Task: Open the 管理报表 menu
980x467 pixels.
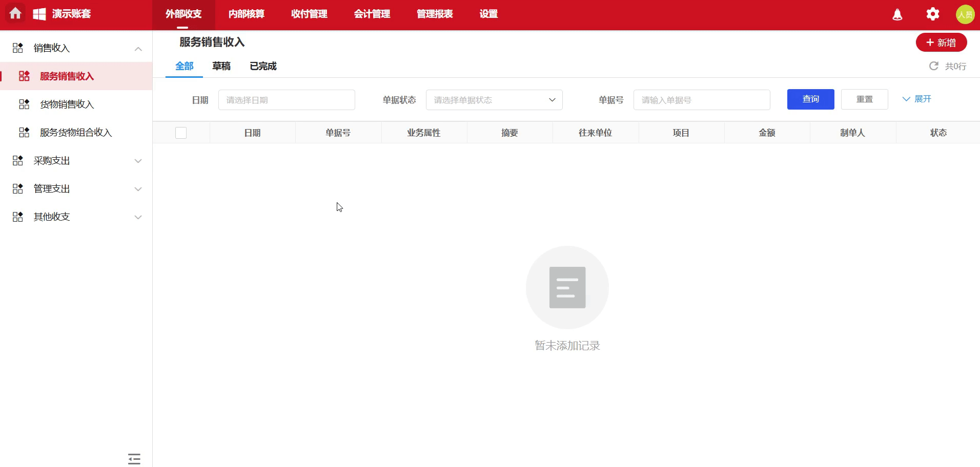Action: [434, 14]
